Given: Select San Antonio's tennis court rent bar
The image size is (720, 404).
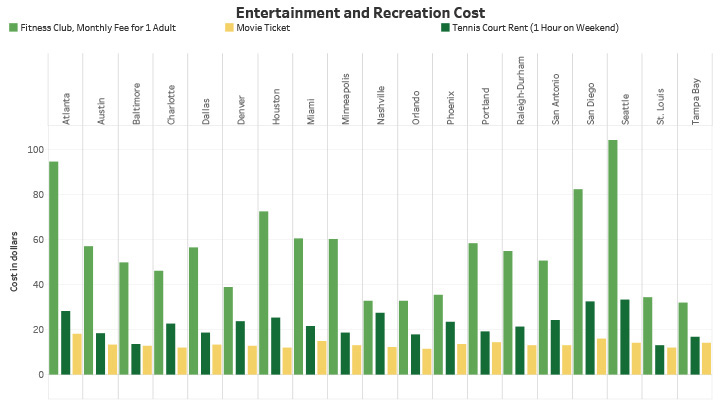Looking at the screenshot, I should (555, 348).
